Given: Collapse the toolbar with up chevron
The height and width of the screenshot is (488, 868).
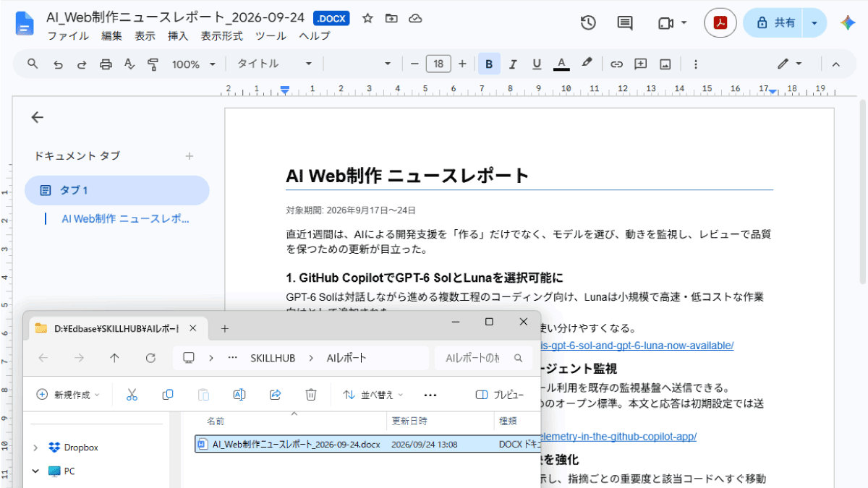Looking at the screenshot, I should [835, 64].
